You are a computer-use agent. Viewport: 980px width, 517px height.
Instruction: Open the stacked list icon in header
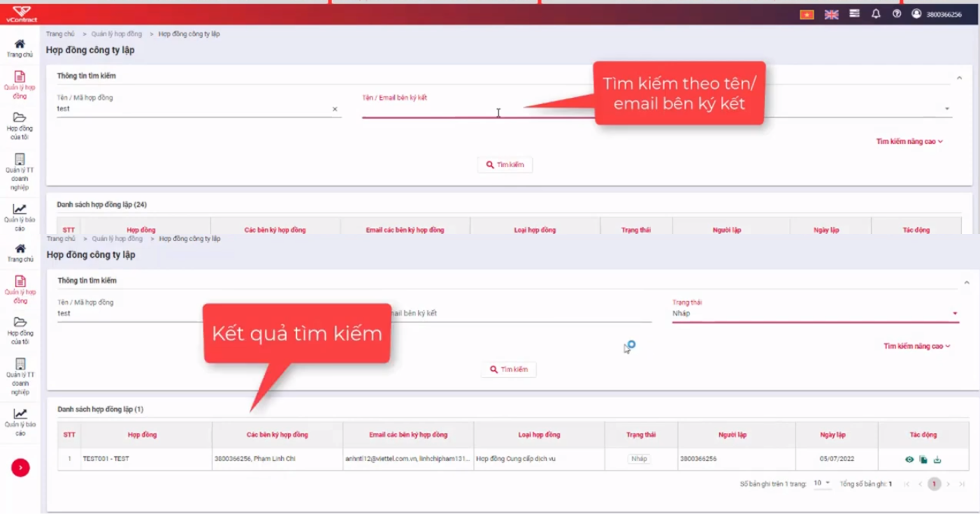pyautogui.click(x=854, y=13)
